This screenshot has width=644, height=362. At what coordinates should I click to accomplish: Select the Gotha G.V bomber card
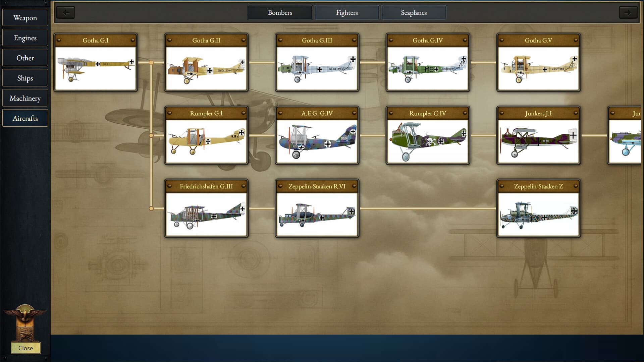tap(538, 62)
